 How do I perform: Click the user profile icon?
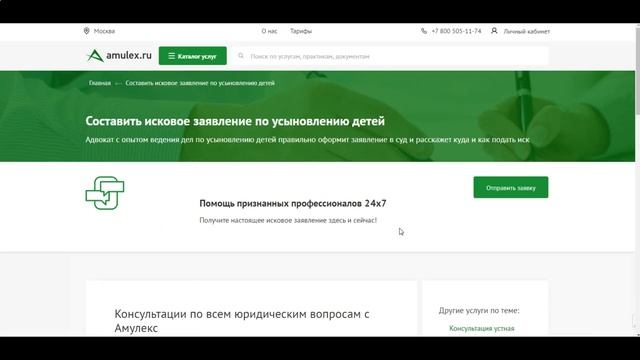click(x=494, y=31)
